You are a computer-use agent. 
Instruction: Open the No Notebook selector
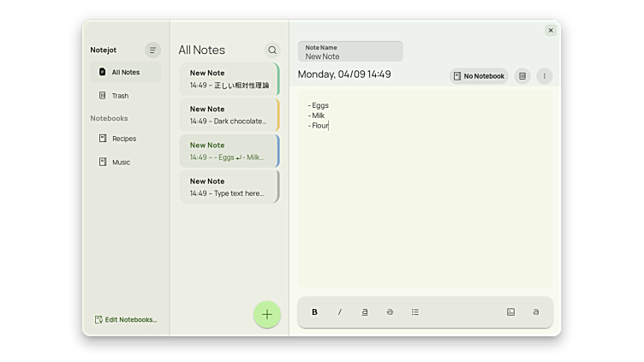point(479,76)
